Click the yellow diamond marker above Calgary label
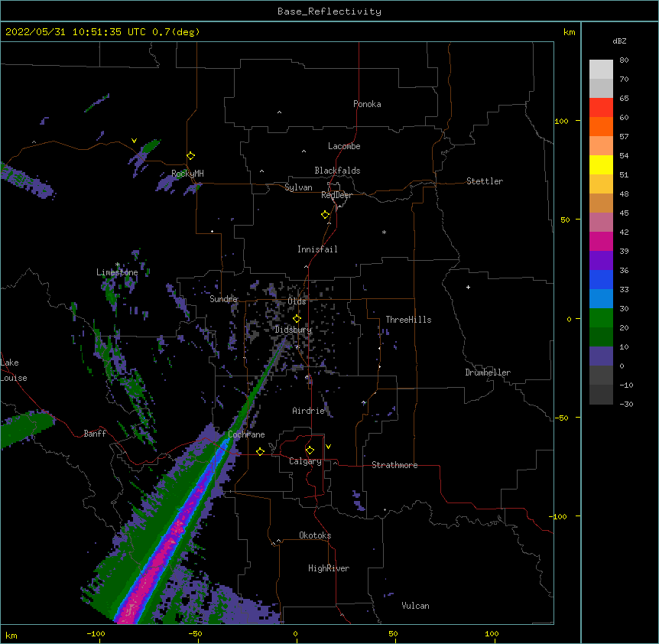 (310, 450)
